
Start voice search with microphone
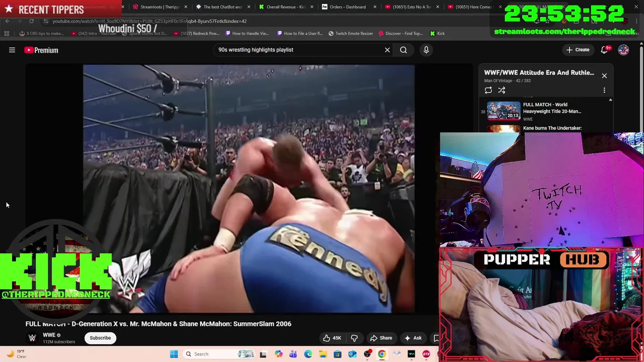[x=426, y=50]
